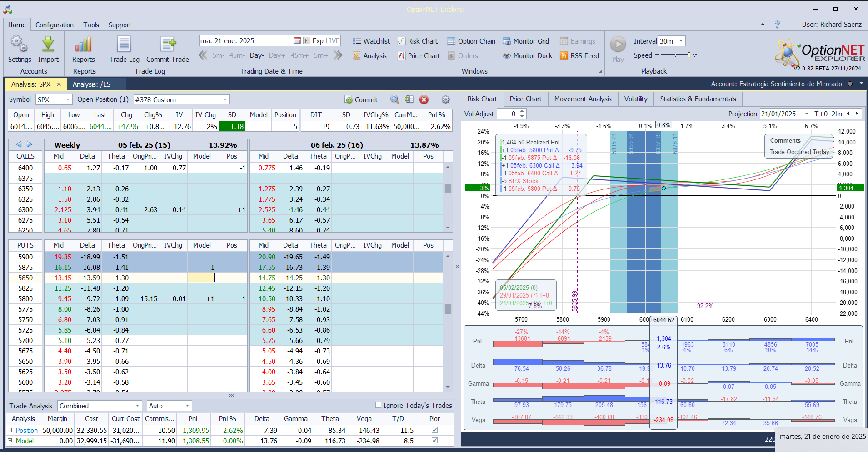This screenshot has width=868, height=452.
Task: Expand the Symbol SPX dropdown
Action: 68,99
